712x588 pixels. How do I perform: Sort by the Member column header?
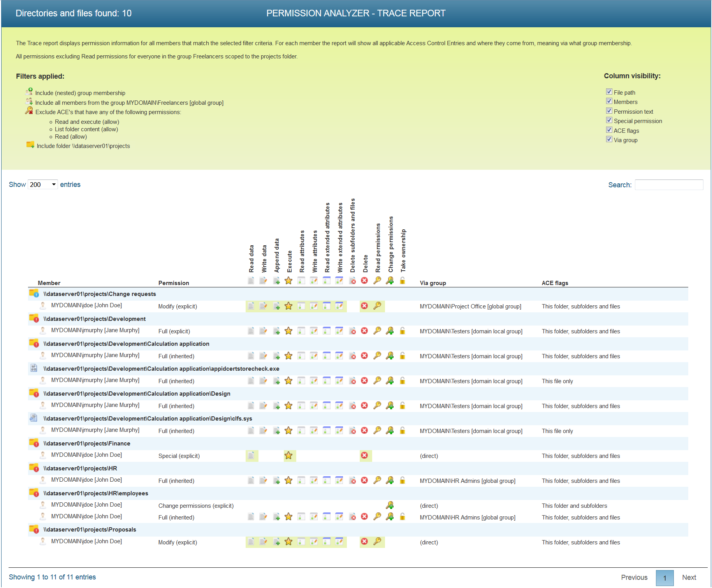pos(49,283)
